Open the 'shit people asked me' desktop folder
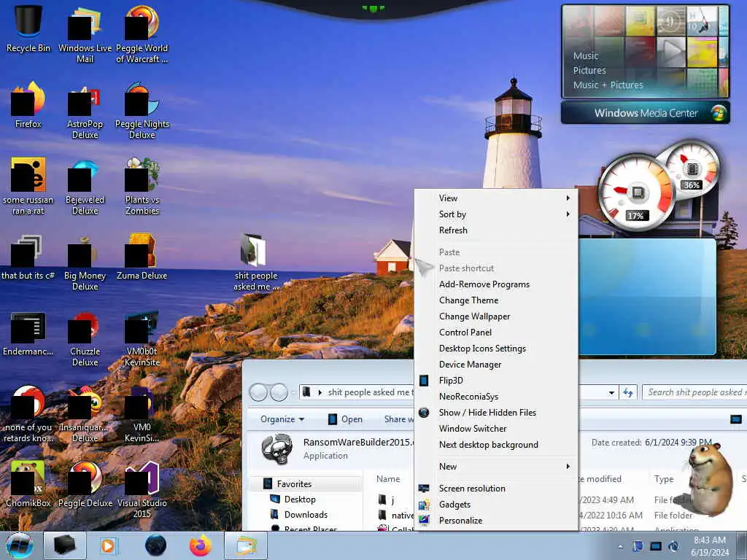The height and width of the screenshot is (560, 747). (x=256, y=262)
